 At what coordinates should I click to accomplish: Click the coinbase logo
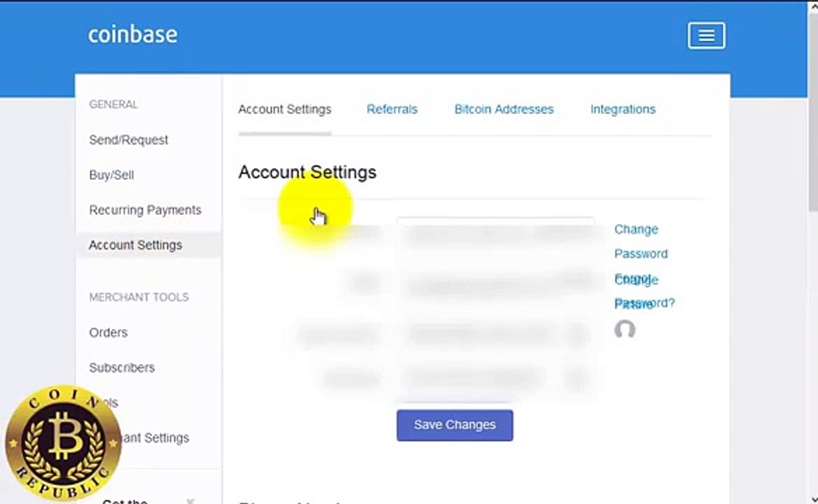tap(132, 34)
